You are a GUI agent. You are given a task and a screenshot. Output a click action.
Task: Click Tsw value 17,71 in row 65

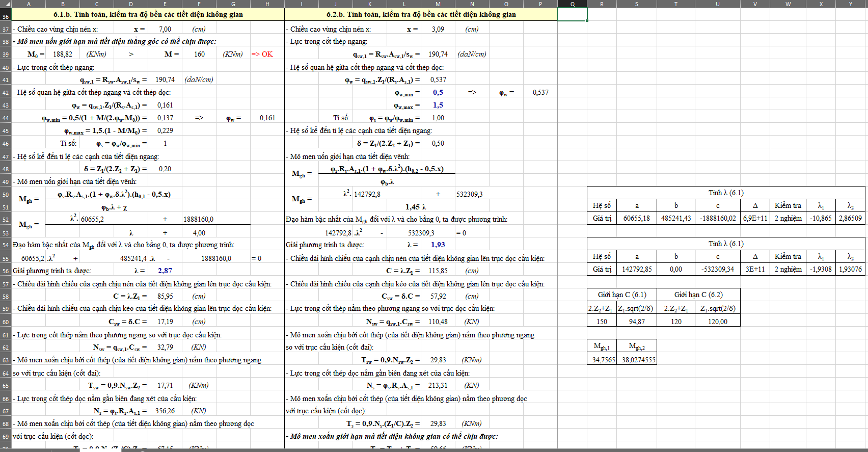pyautogui.click(x=165, y=385)
